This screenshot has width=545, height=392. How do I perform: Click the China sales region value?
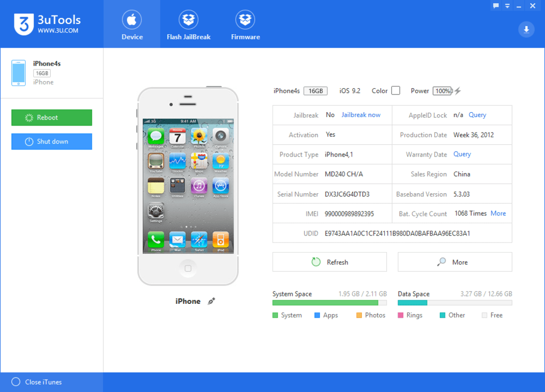(462, 174)
